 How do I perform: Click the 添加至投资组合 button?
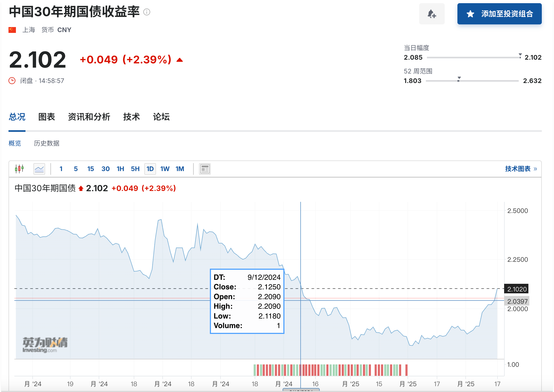tap(499, 14)
